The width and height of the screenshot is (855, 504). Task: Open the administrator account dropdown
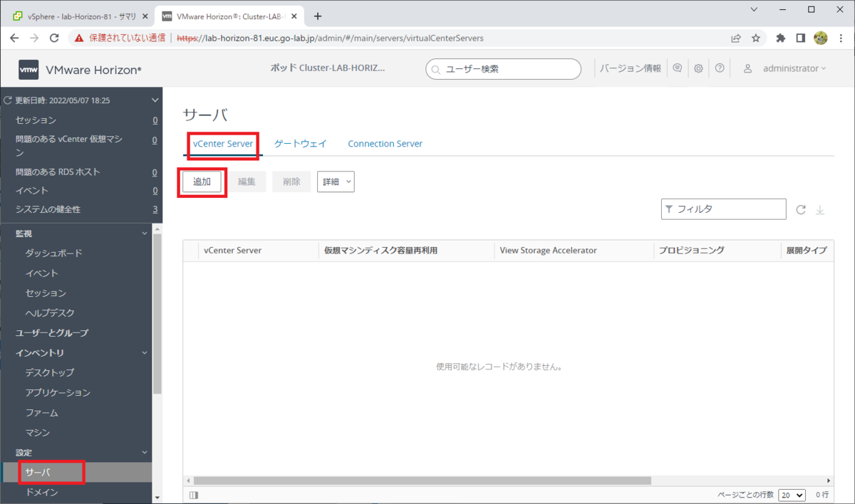pos(794,68)
